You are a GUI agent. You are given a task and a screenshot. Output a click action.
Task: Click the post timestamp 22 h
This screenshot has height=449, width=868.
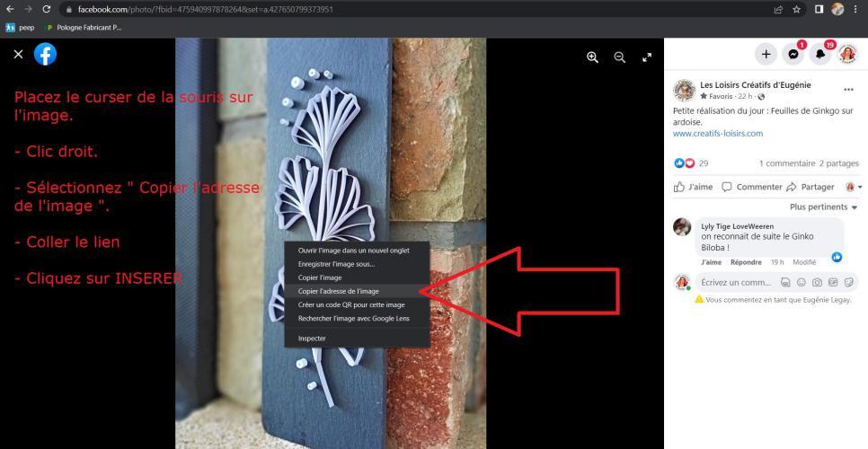tap(745, 96)
